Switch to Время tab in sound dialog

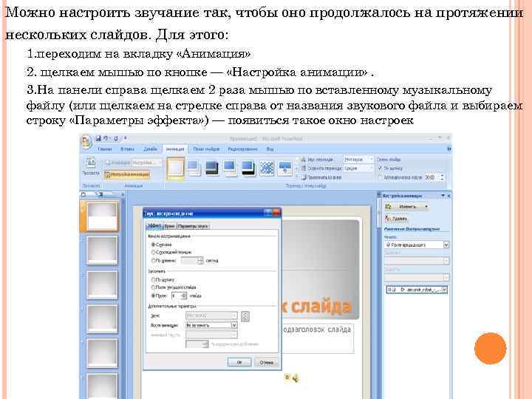coord(170,226)
